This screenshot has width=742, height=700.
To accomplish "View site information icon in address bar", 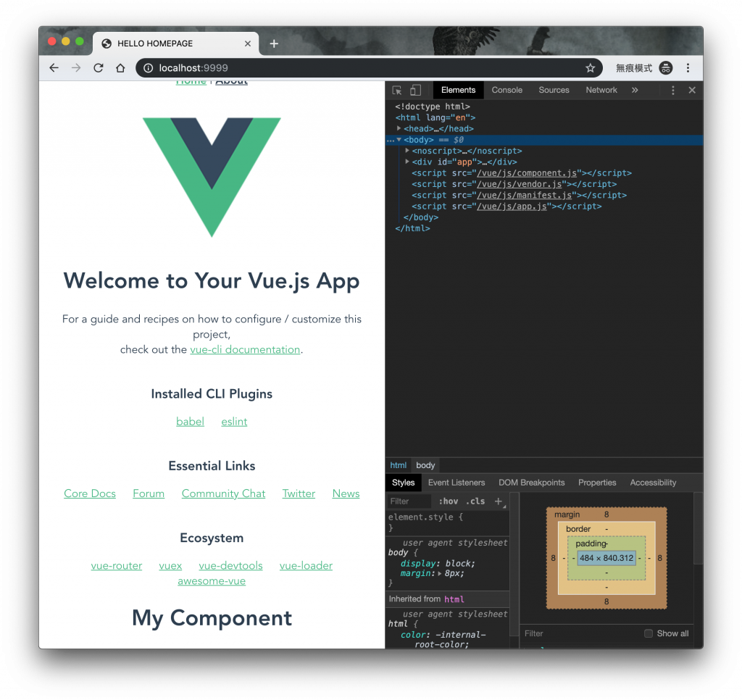I will coord(148,67).
